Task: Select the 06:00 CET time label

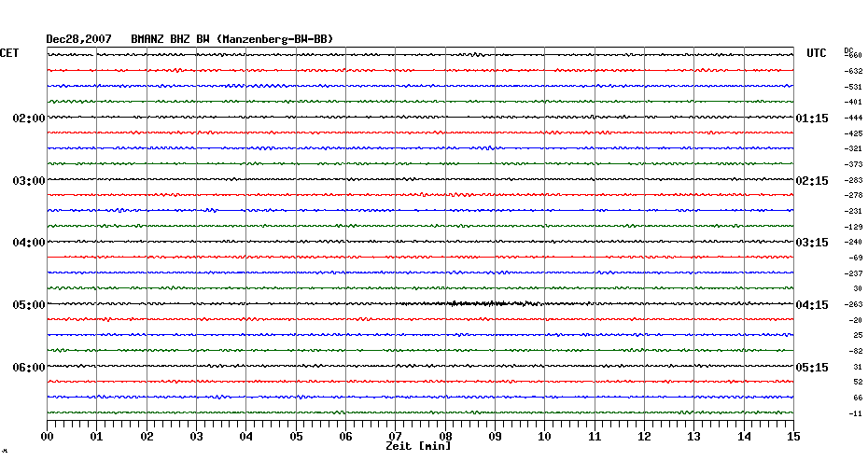Action: pyautogui.click(x=29, y=368)
